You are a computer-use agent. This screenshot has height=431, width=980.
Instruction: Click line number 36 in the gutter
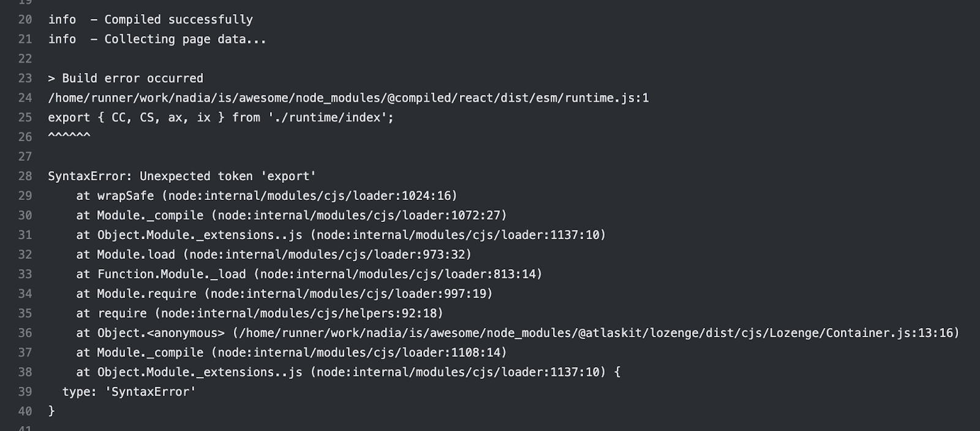tap(24, 333)
